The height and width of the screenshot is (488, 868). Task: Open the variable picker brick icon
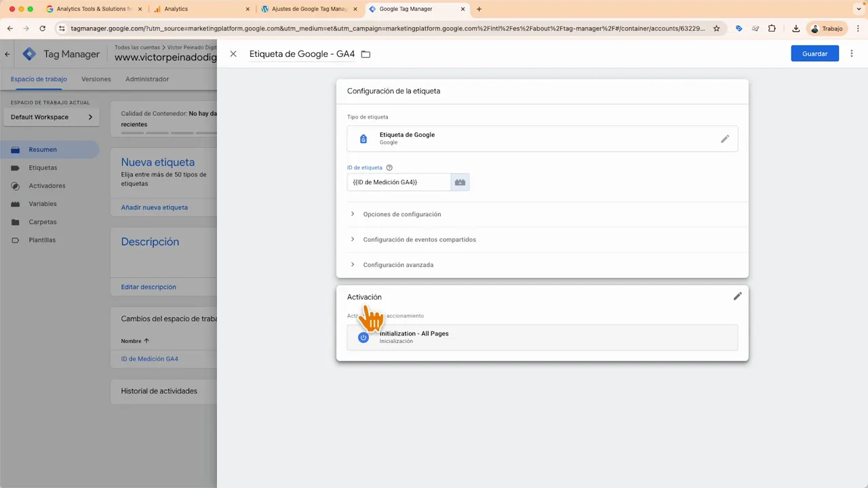pyautogui.click(x=460, y=182)
